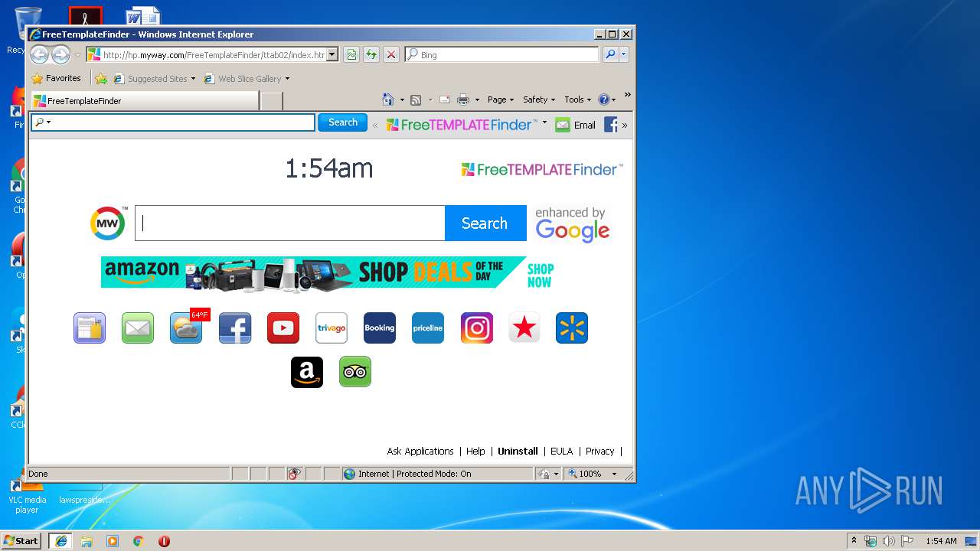The image size is (980, 551).
Task: Open the Privacy footer link
Action: coord(599,452)
